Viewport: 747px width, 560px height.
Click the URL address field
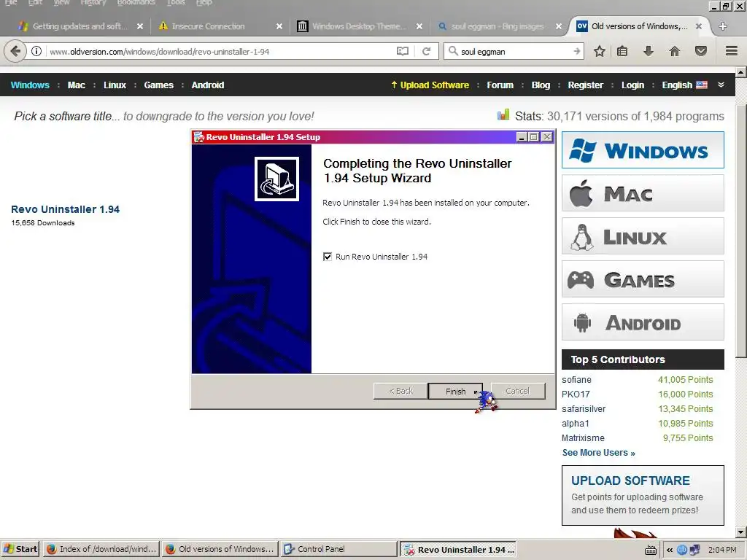click(x=220, y=52)
